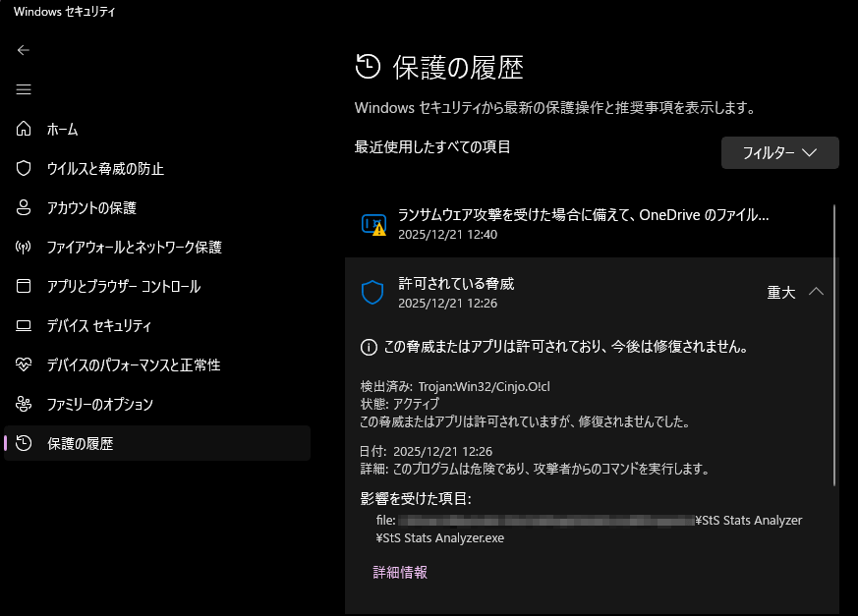
Task: Click the 影響を受けた項目 heading
Action: coord(416,498)
